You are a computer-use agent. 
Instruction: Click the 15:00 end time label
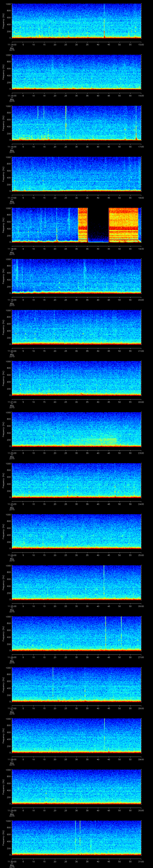tap(141, 44)
